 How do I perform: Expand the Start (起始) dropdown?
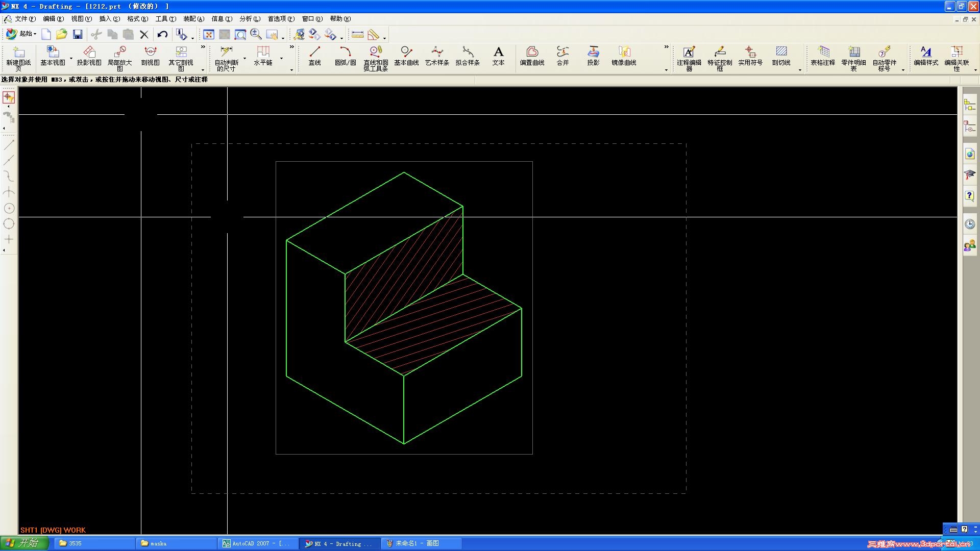point(21,34)
